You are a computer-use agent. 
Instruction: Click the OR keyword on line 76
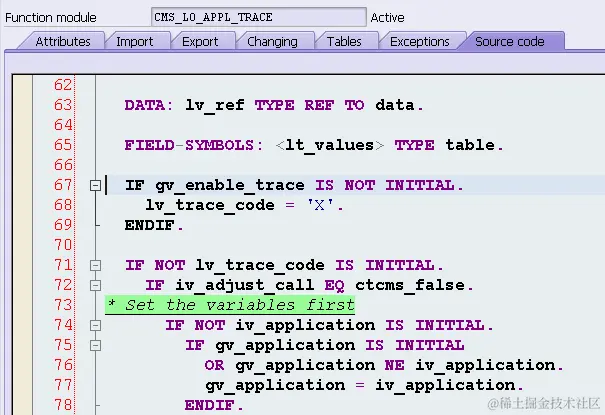tap(215, 365)
